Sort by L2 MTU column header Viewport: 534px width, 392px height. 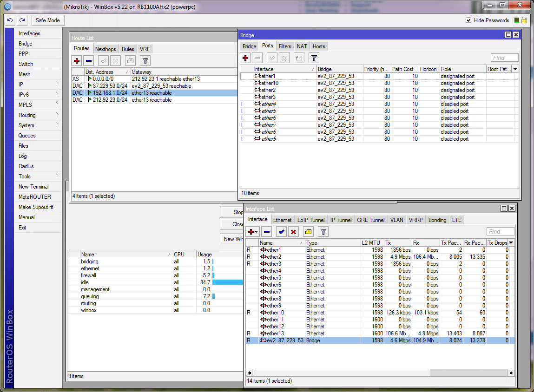(x=372, y=242)
